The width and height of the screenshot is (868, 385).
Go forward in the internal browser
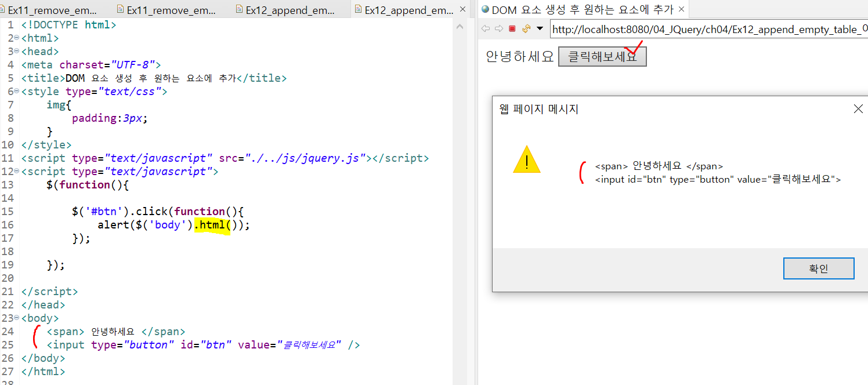click(x=498, y=28)
